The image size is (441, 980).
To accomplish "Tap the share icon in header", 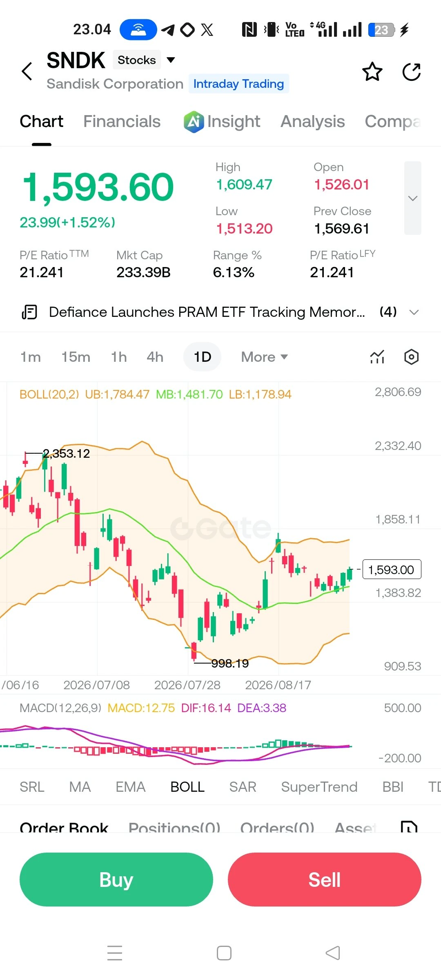I will [x=411, y=72].
